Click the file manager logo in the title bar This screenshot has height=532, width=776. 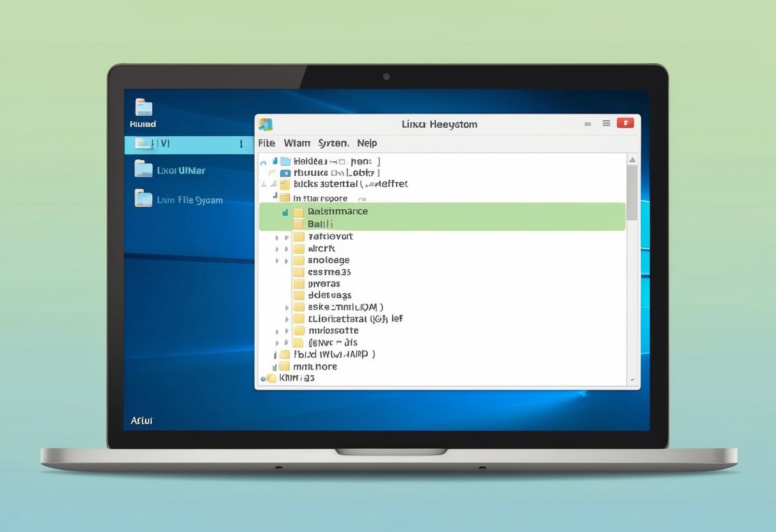[x=266, y=124]
